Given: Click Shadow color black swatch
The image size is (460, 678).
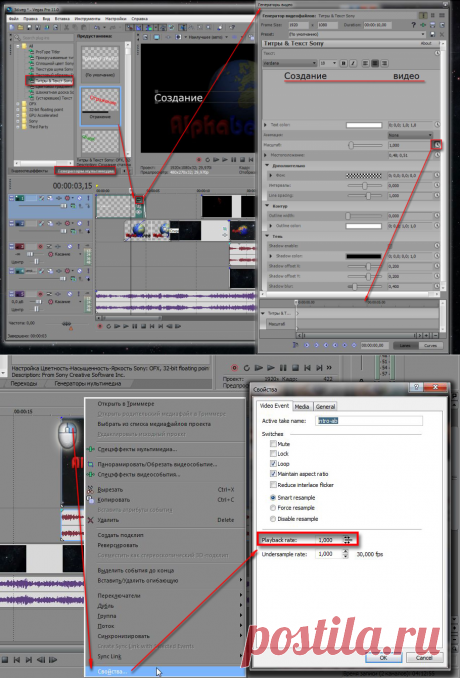Looking at the screenshot, I should tap(364, 256).
